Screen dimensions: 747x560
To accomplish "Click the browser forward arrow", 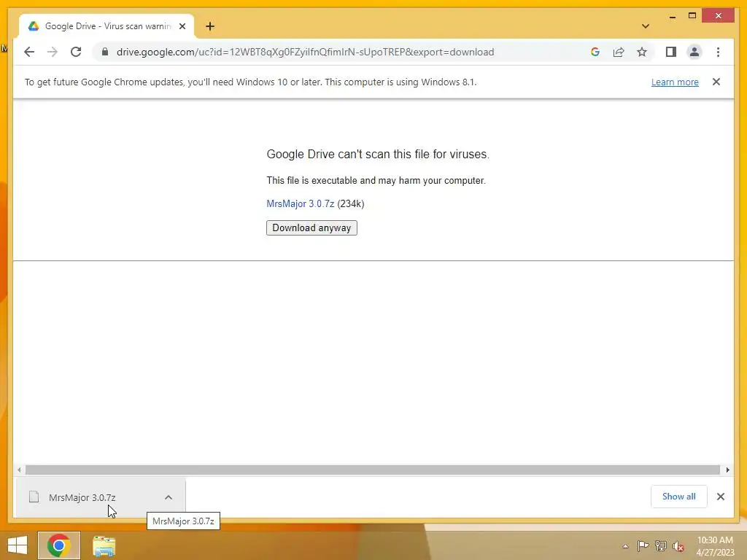I will pos(53,52).
